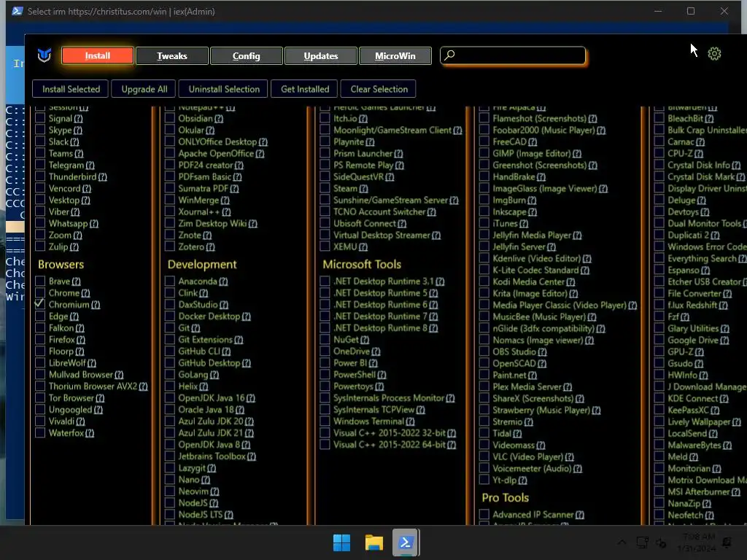Image resolution: width=747 pixels, height=560 pixels.
Task: Check .NET Desktop Runtime 8 checkbox
Action: pos(325,327)
